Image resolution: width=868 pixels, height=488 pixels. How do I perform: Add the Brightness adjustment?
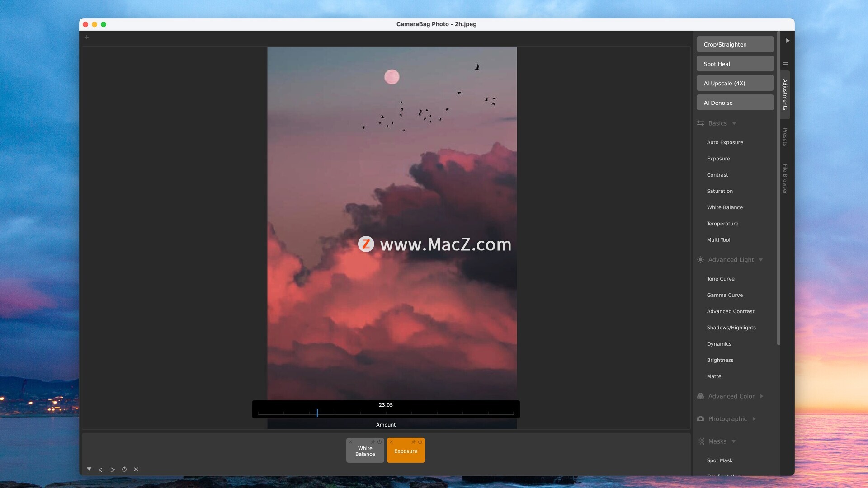click(720, 360)
